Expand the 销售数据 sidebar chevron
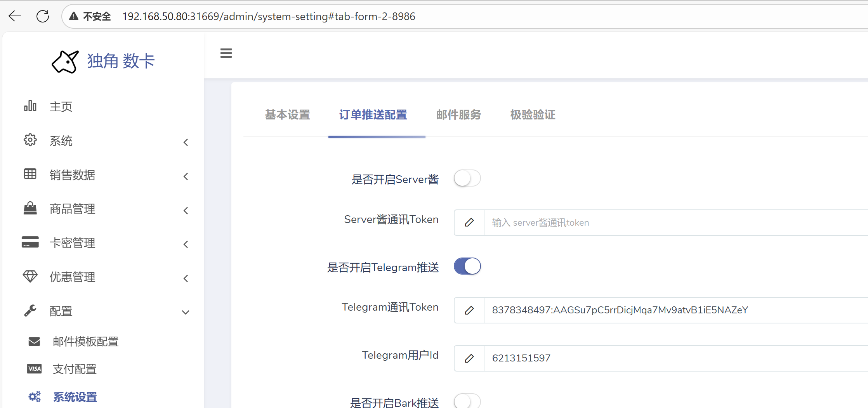The height and width of the screenshot is (408, 868). click(x=186, y=176)
